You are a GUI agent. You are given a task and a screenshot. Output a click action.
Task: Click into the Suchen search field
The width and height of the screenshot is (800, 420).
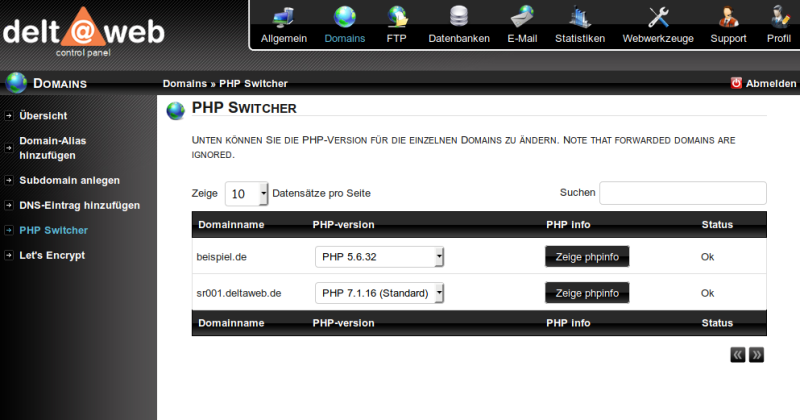[x=683, y=193]
